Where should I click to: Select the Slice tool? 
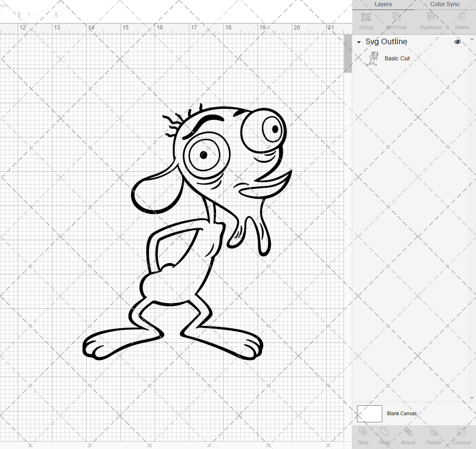(363, 435)
